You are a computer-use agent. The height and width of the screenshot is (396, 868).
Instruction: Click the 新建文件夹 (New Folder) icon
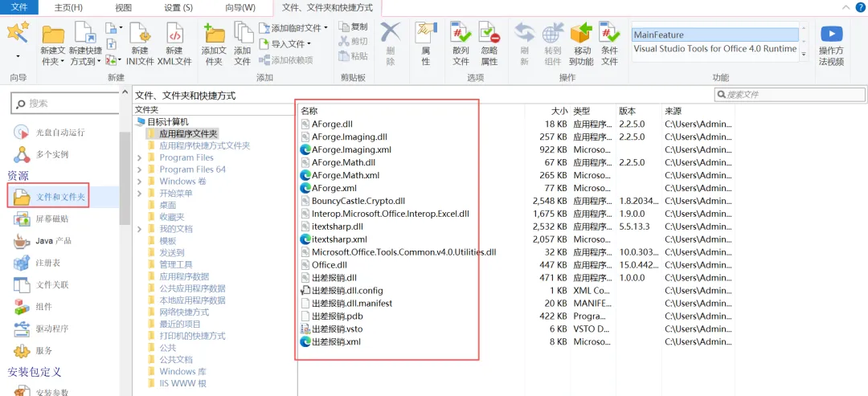coord(53,34)
